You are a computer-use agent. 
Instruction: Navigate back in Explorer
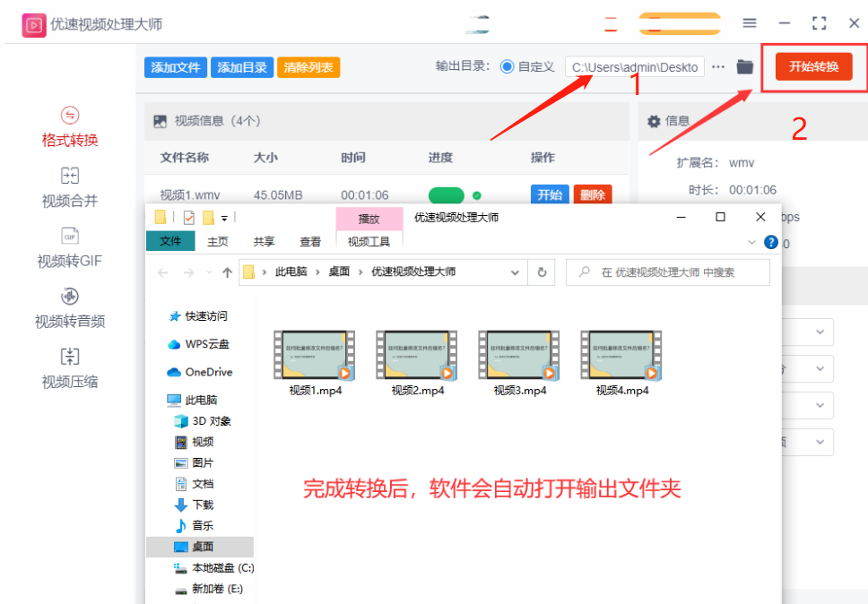click(x=163, y=272)
